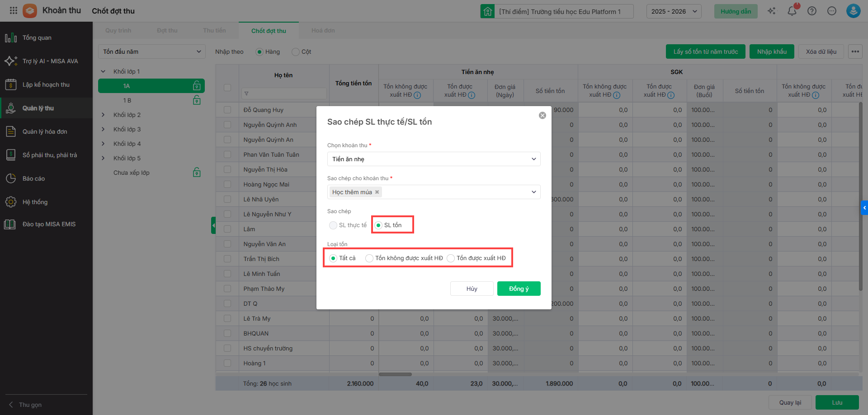The height and width of the screenshot is (415, 868).
Task: Open the Chọn khoản thu dropdown
Action: [x=433, y=159]
